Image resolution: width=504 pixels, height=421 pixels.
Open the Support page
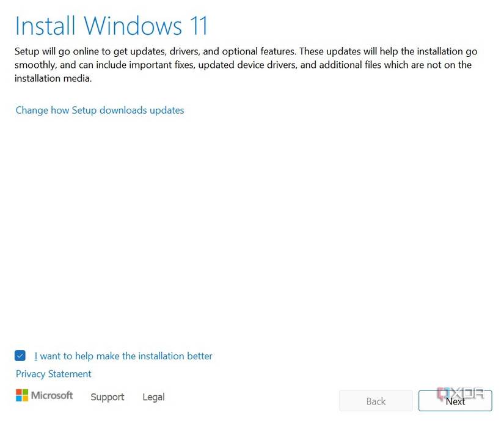coord(107,397)
